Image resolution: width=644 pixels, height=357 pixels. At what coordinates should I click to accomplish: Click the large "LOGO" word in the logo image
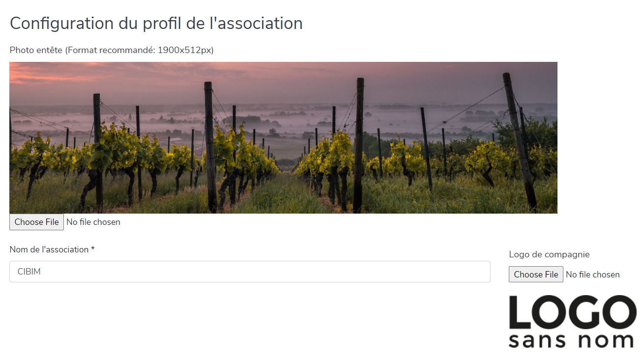(572, 312)
